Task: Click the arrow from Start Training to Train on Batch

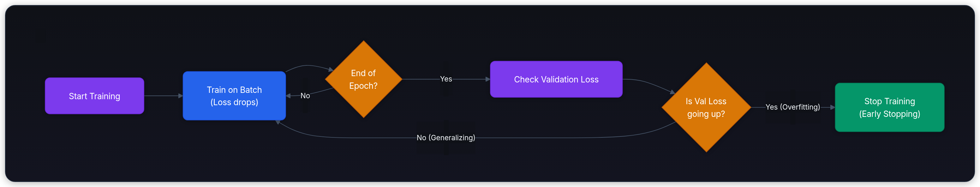Action: coord(163,96)
